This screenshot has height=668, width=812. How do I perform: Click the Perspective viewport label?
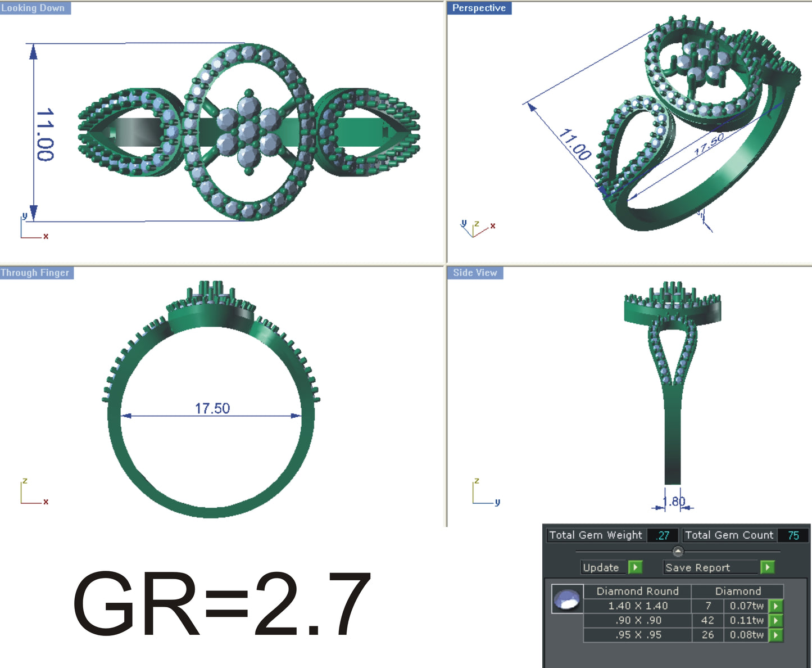click(479, 8)
